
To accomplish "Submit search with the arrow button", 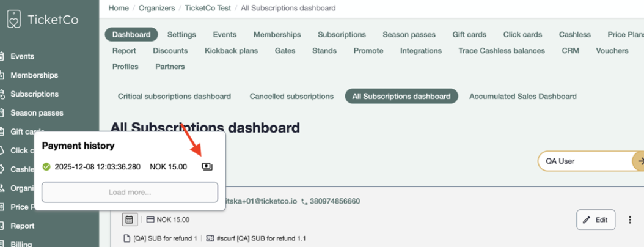I will [640, 161].
